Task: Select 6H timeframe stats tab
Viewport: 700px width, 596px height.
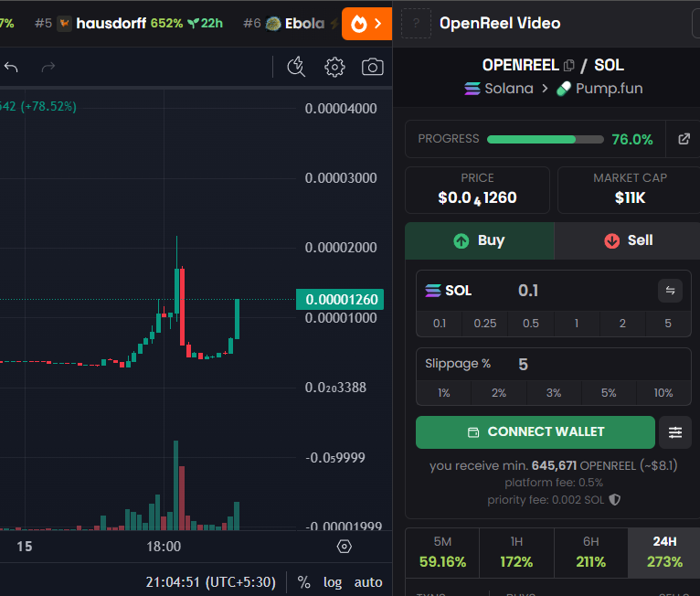Action: (x=591, y=553)
